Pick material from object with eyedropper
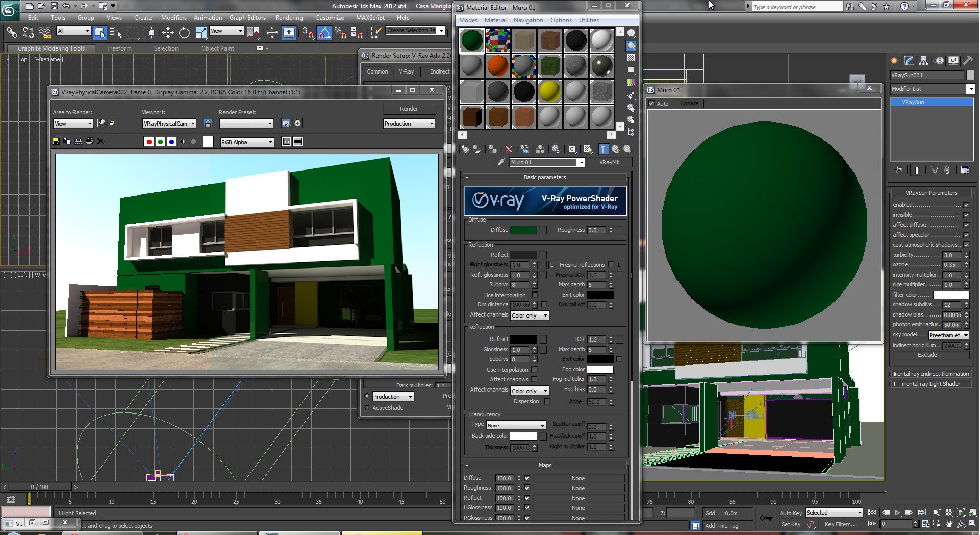 (x=501, y=162)
